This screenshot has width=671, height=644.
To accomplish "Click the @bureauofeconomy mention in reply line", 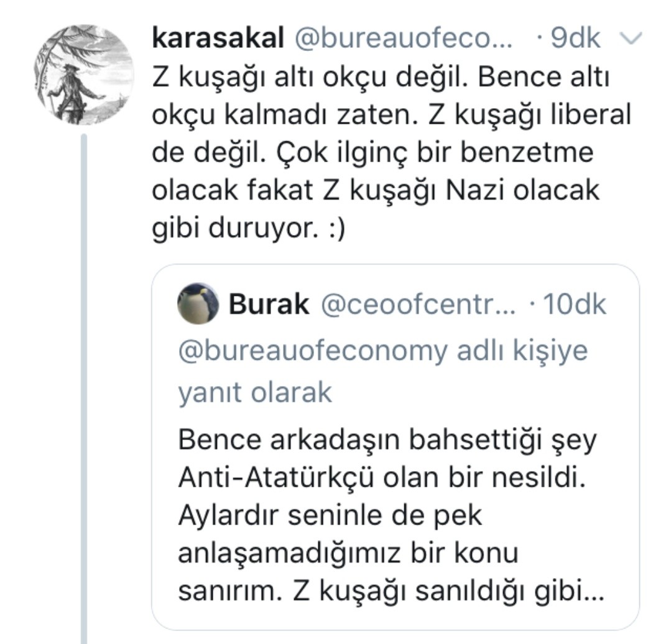I will [x=312, y=351].
